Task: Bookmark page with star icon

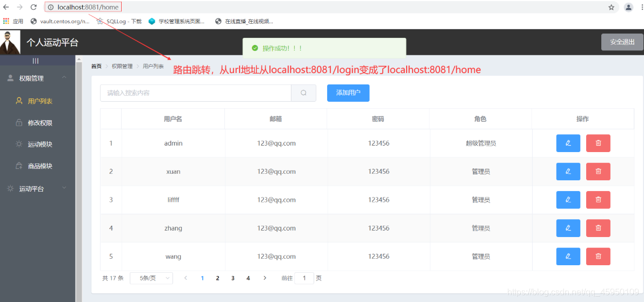Action: click(611, 7)
